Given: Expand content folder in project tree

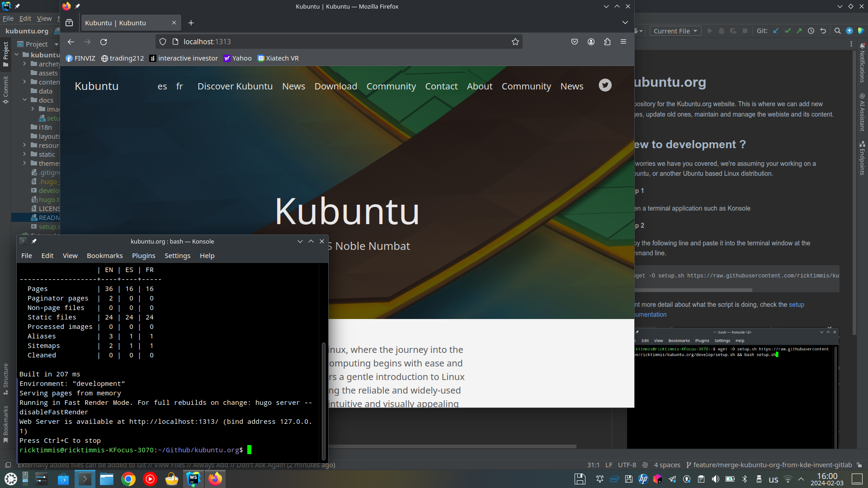Looking at the screenshot, I should tap(24, 82).
